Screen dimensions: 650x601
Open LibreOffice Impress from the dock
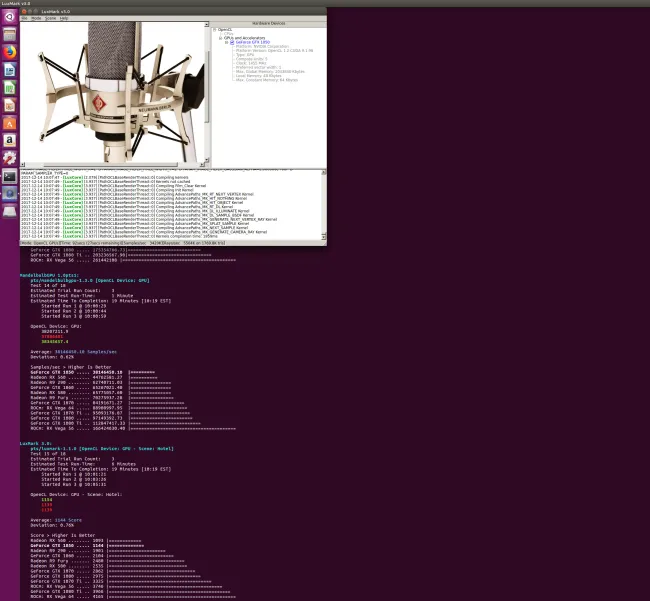coord(10,106)
